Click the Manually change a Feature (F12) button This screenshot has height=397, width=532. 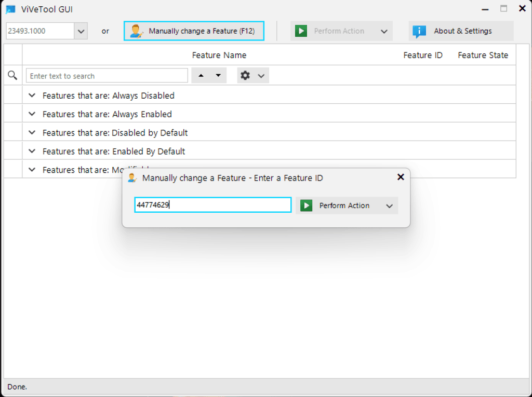point(194,31)
